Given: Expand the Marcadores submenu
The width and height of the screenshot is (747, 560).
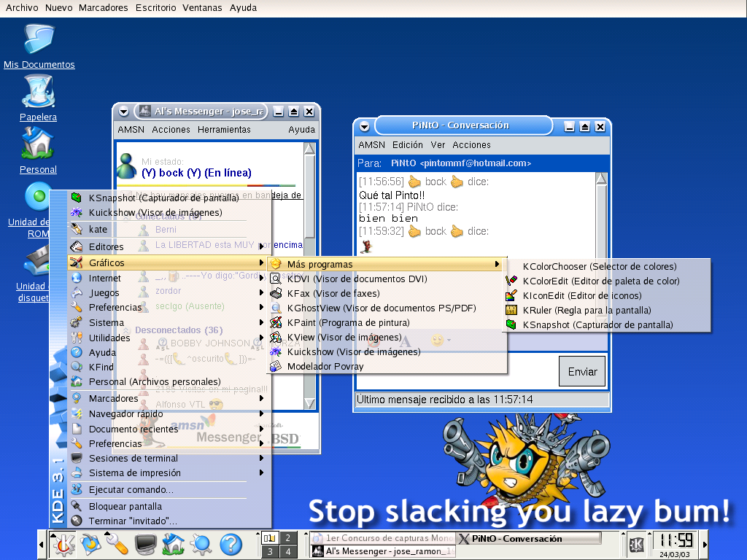Looking at the screenshot, I should [170, 398].
